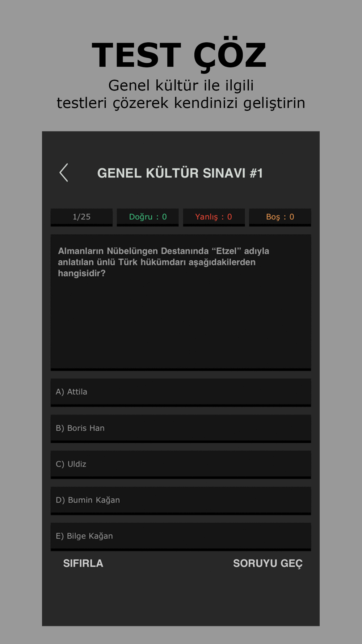362x644 pixels.
Task: Click testleri çözerek kendinizi geliştirin line
Action: coord(181,103)
